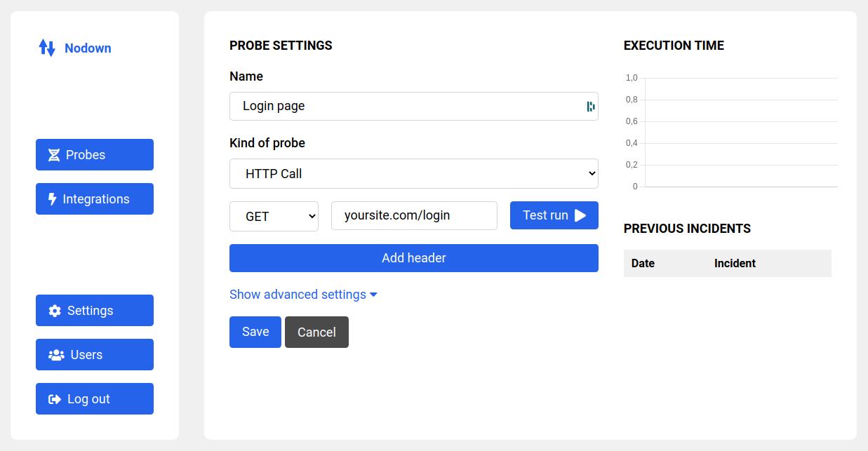The image size is (868, 451).
Task: Click the Incident column header
Action: tap(735, 264)
